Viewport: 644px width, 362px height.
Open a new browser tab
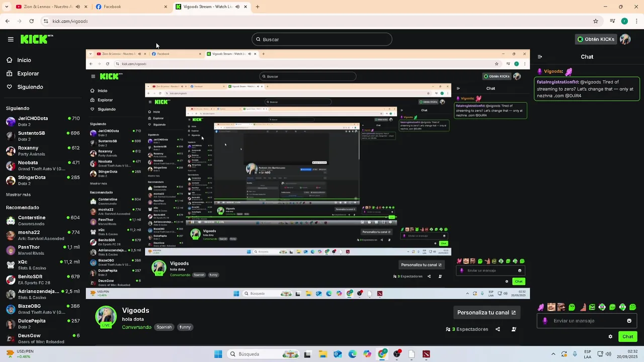click(258, 7)
